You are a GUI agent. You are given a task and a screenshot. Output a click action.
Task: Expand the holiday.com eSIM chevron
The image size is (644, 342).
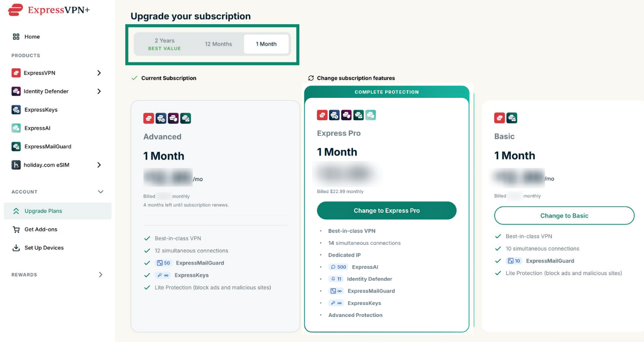pyautogui.click(x=99, y=165)
